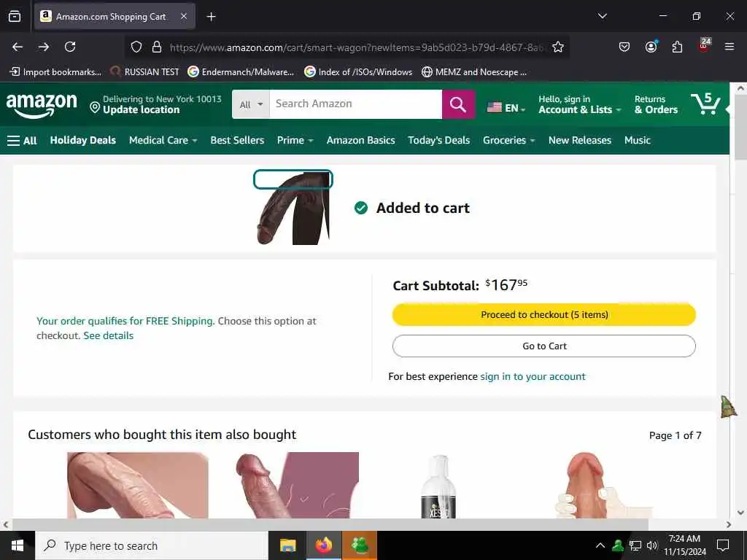Open Today's Deals in the nav bar

[438, 141]
